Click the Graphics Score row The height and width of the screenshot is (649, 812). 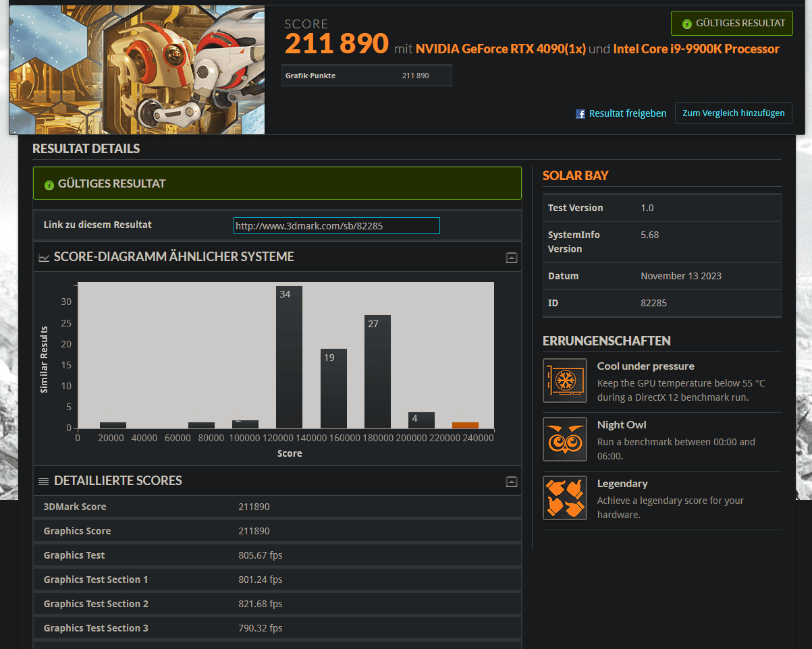277,531
